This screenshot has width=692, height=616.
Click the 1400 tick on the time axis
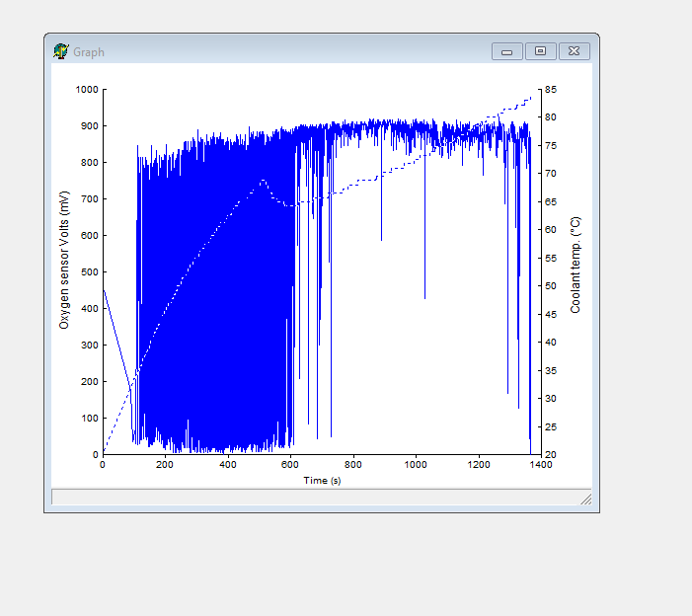[x=541, y=465]
